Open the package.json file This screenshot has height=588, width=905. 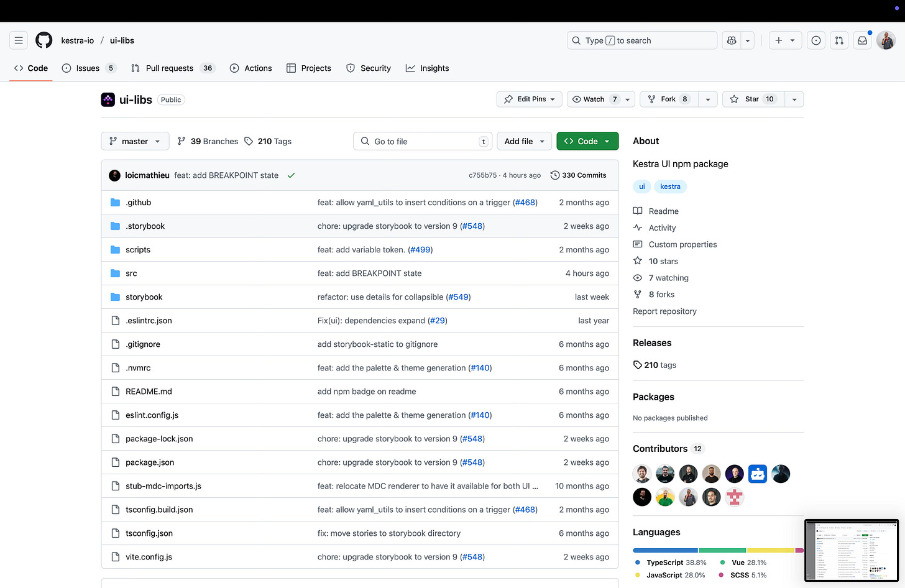tap(150, 462)
